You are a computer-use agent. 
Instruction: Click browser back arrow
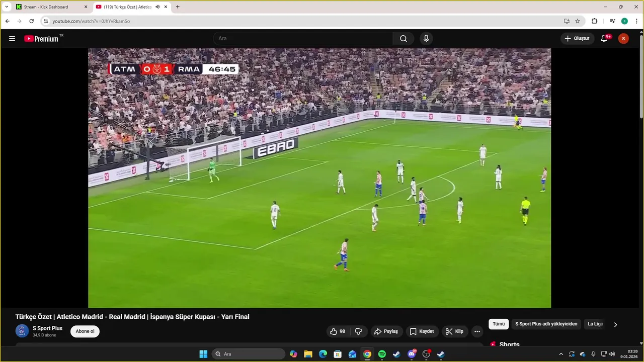coord(7,21)
